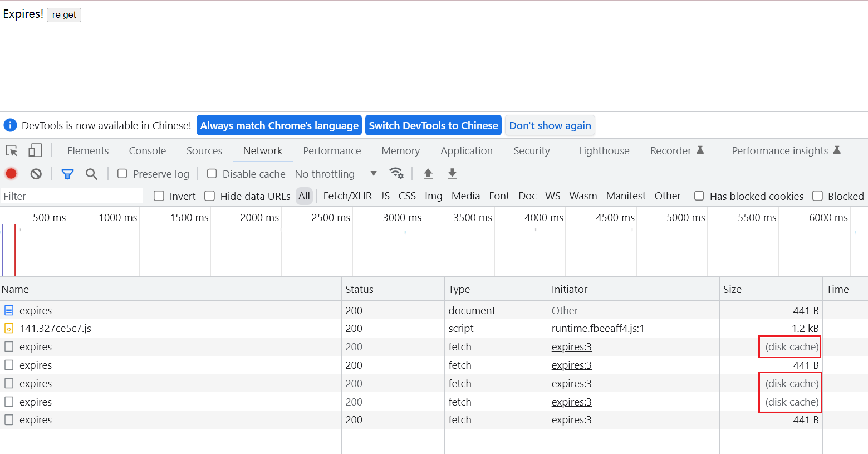This screenshot has width=868, height=454.
Task: Click the Export HAR download icon
Action: tap(453, 173)
